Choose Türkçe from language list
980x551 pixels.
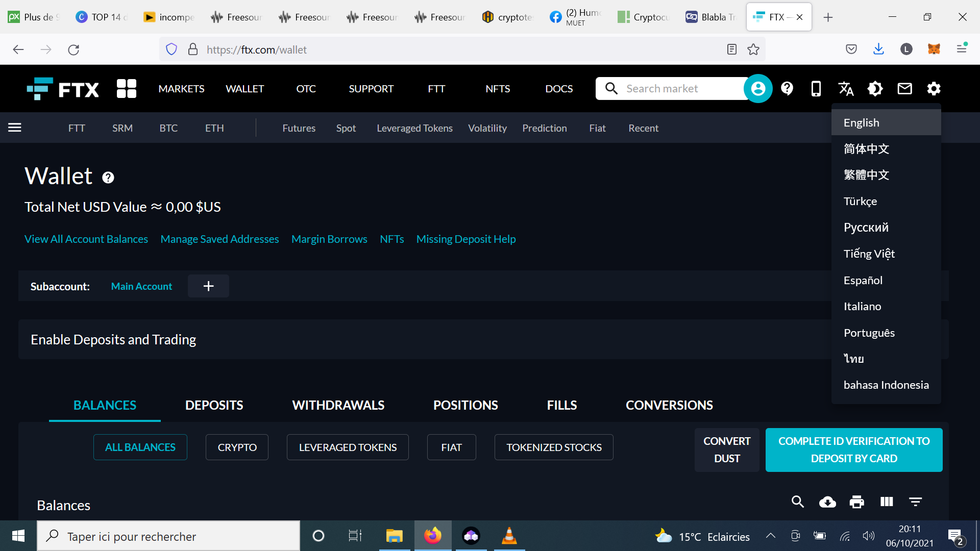(x=886, y=202)
